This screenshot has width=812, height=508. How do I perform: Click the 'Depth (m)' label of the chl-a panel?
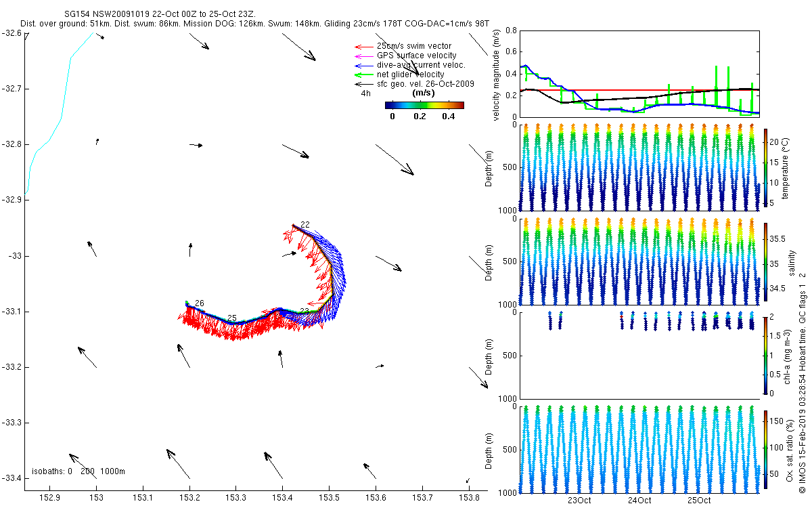[490, 356]
